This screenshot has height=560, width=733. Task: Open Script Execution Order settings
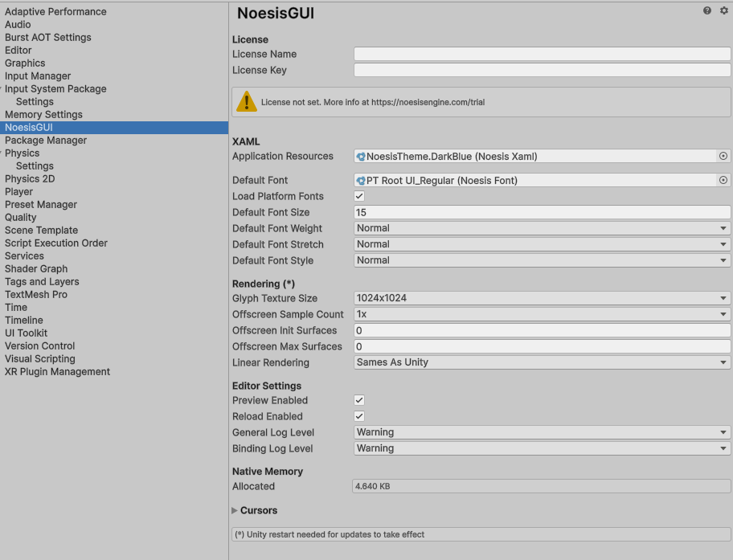click(x=56, y=243)
